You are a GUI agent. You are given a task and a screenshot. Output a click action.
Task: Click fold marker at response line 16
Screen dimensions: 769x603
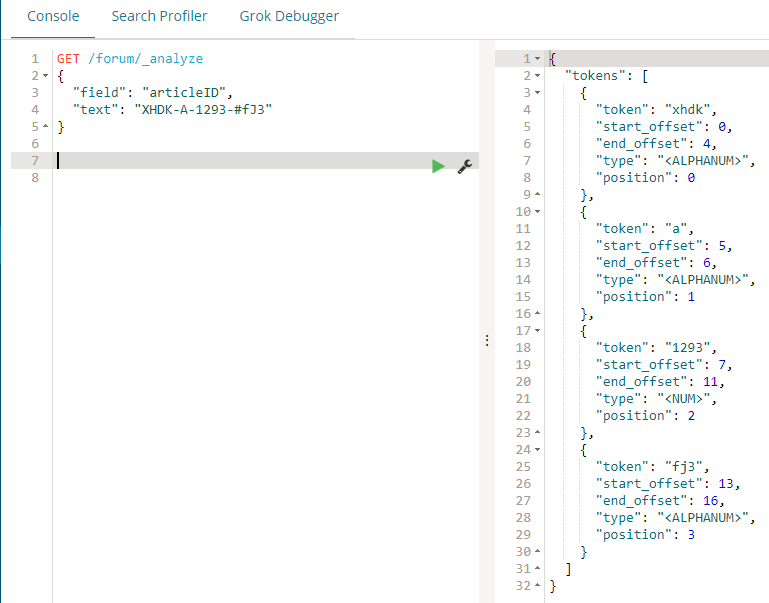pos(538,313)
